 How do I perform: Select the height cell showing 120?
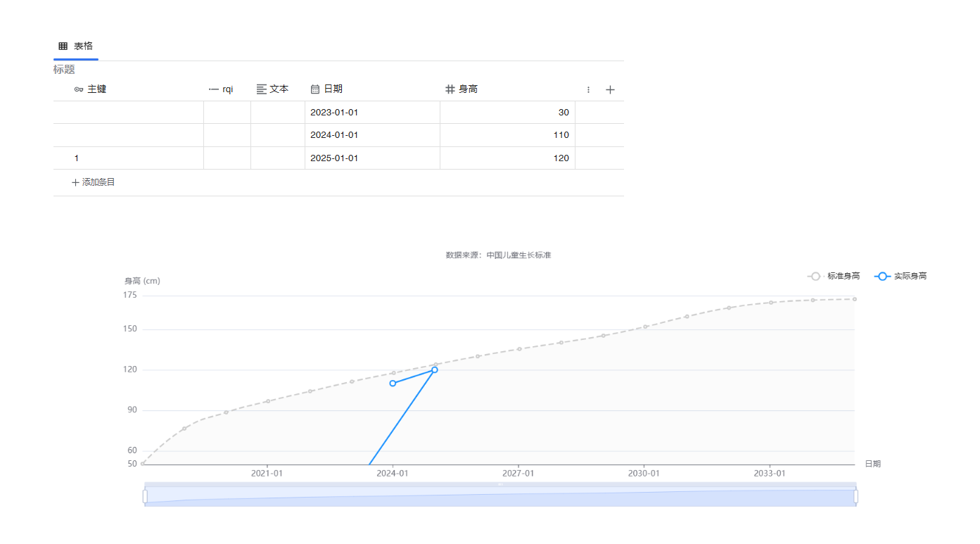[x=507, y=158]
